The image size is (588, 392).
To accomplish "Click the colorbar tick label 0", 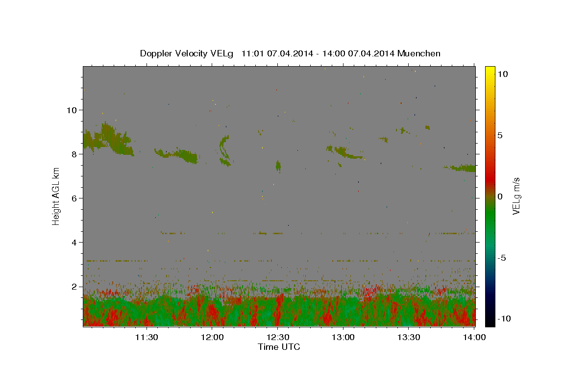I will [500, 196].
